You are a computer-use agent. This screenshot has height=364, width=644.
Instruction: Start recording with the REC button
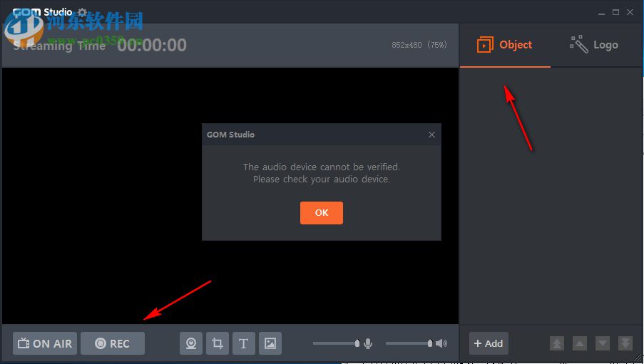coord(113,343)
